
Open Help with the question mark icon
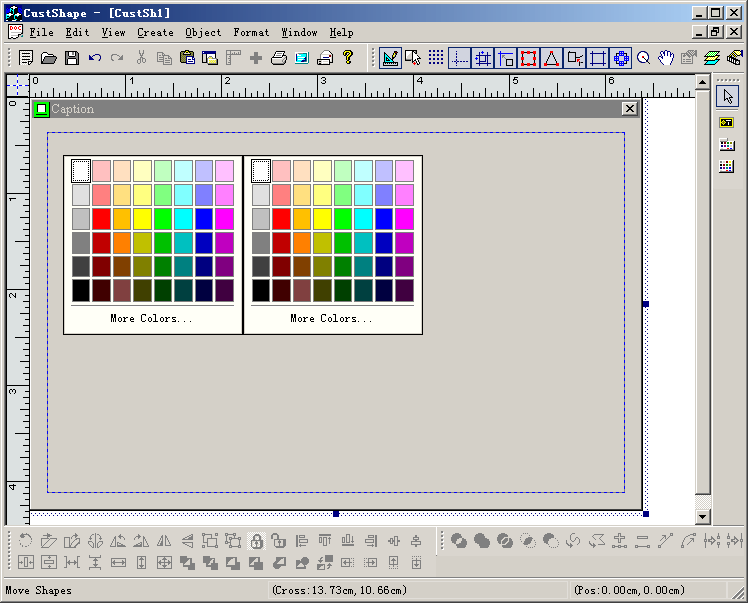coord(348,58)
